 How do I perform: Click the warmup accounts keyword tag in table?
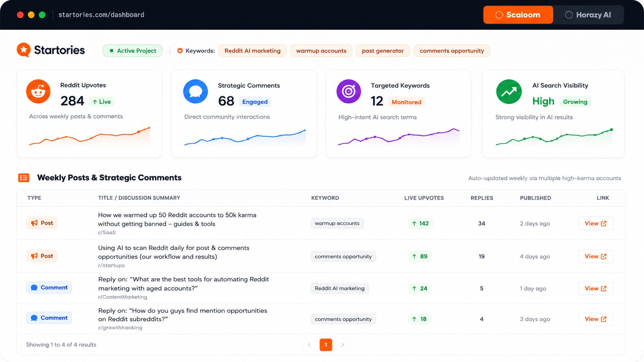(337, 224)
